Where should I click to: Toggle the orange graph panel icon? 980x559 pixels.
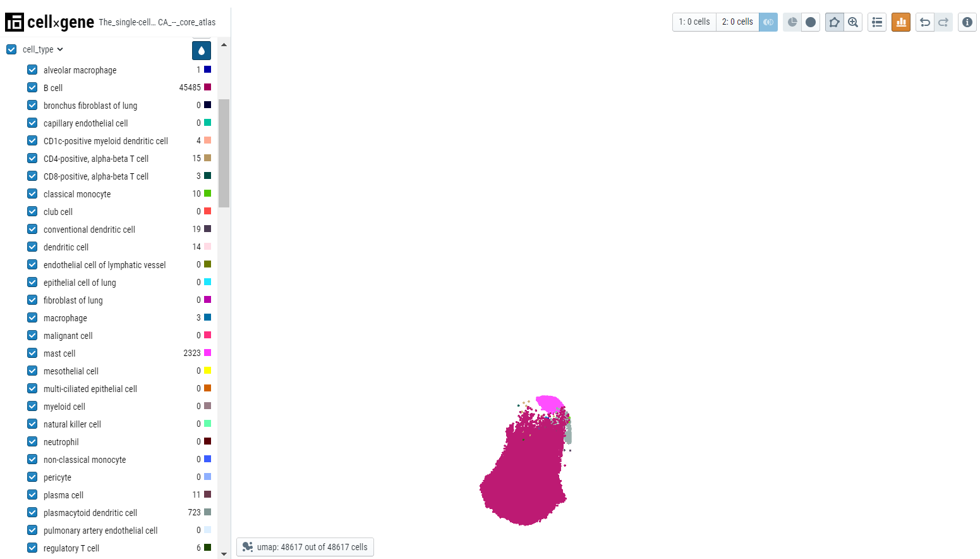pos(901,22)
